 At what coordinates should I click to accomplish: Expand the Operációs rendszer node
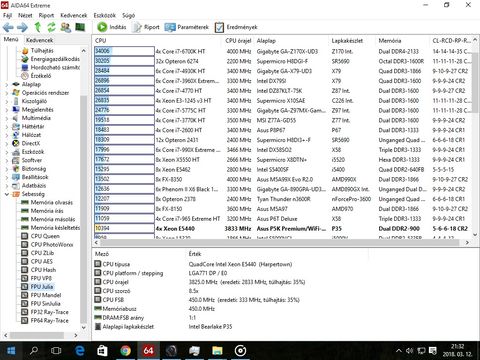(x=7, y=93)
